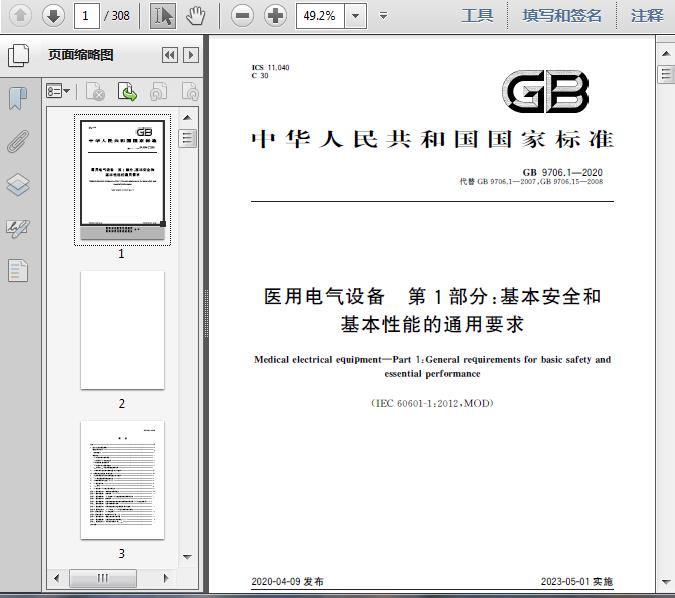Image resolution: width=675 pixels, height=598 pixels.
Task: Open the 工具 panel
Action: point(477,16)
